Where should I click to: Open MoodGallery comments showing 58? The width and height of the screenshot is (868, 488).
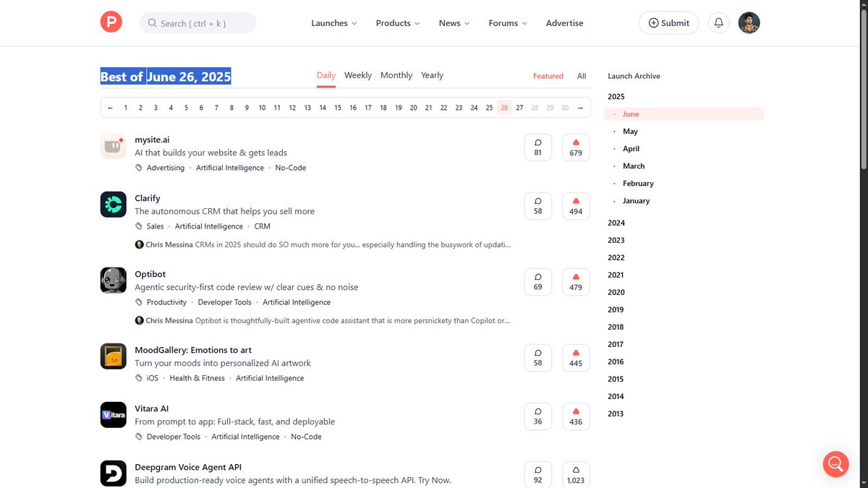538,357
